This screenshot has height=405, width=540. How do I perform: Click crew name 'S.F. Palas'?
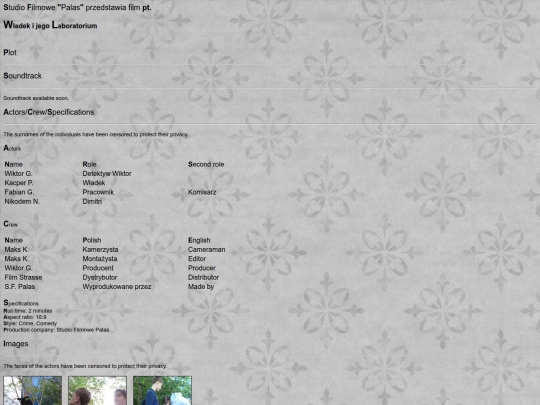[20, 287]
